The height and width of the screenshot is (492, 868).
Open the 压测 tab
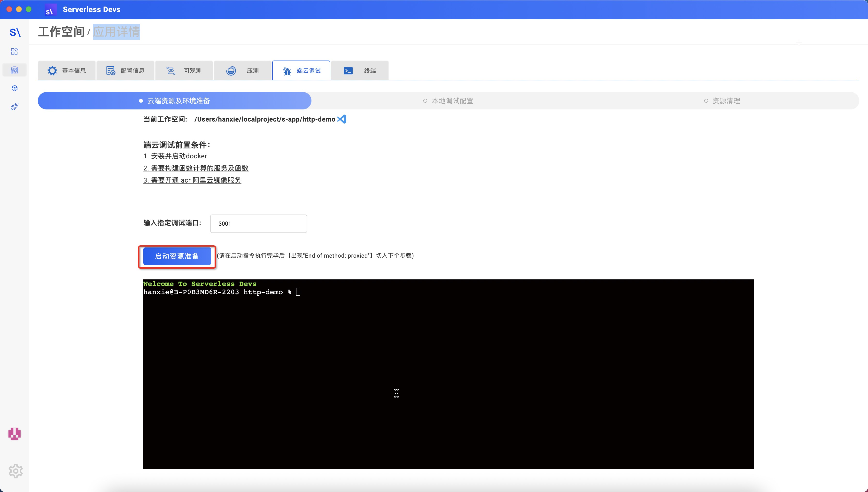pyautogui.click(x=243, y=70)
